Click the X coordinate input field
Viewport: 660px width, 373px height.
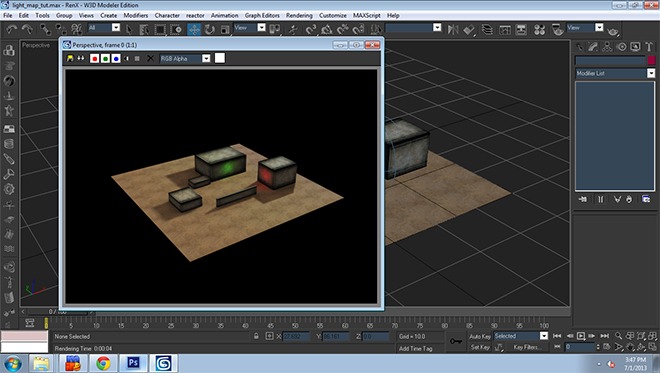tap(296, 336)
